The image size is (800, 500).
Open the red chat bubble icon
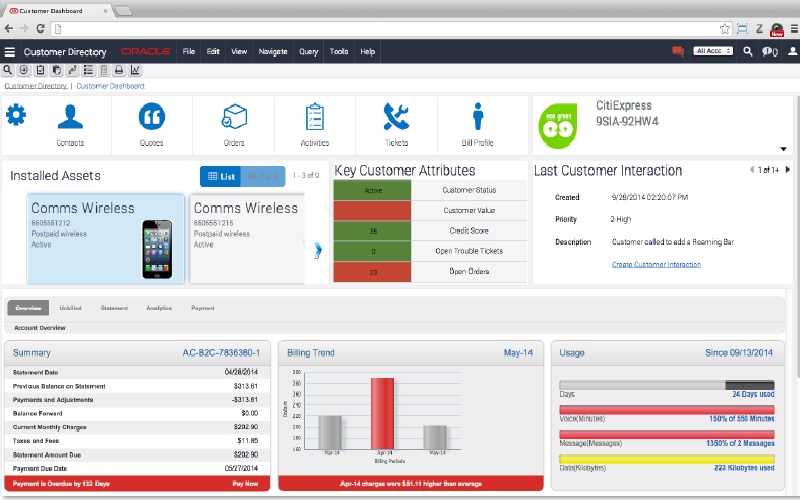678,51
